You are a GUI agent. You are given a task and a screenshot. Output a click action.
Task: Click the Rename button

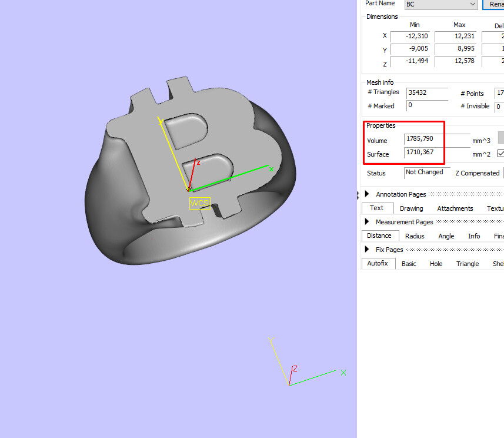point(495,5)
